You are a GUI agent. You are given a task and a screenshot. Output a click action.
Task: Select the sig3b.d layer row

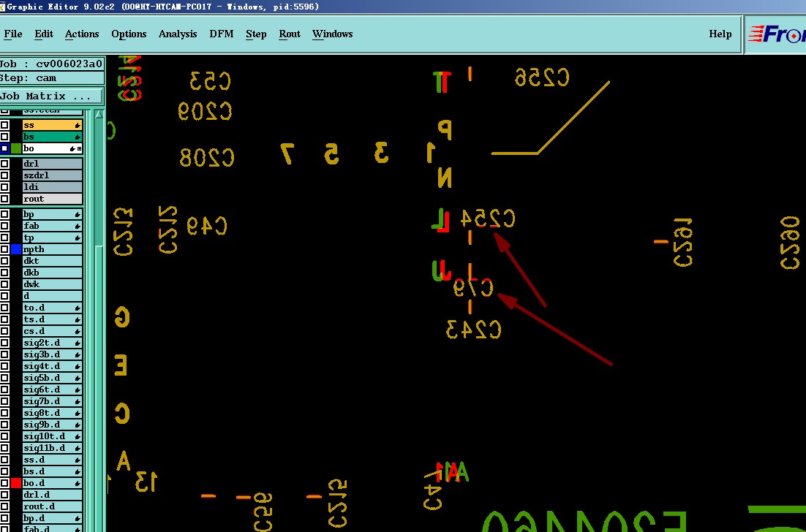[53, 355]
